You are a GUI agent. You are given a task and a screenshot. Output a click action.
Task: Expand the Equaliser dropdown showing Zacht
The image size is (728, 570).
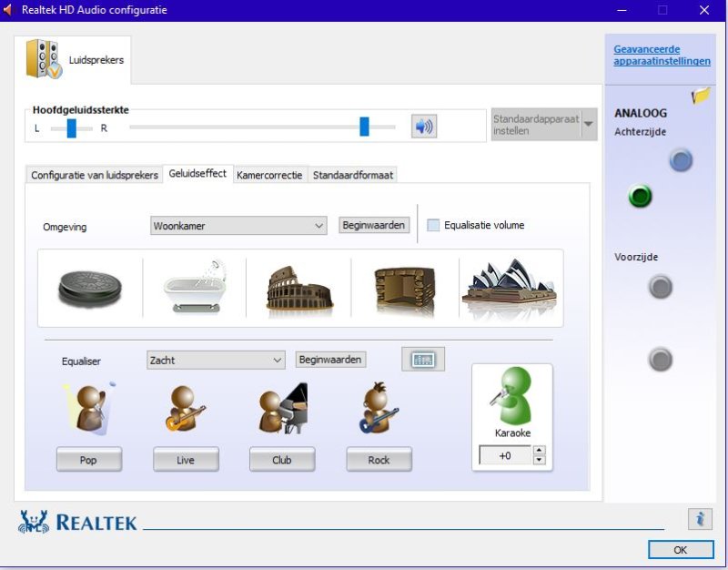pos(217,360)
